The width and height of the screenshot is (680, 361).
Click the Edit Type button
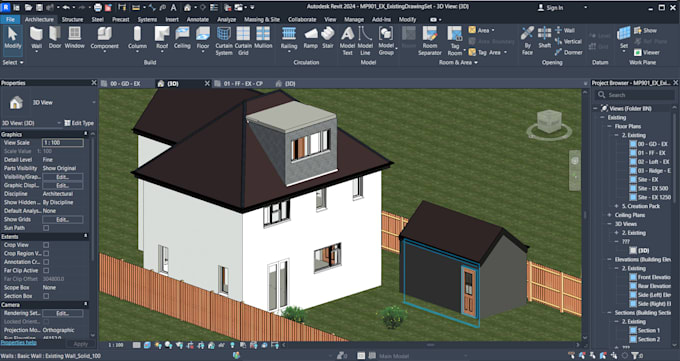tap(79, 123)
